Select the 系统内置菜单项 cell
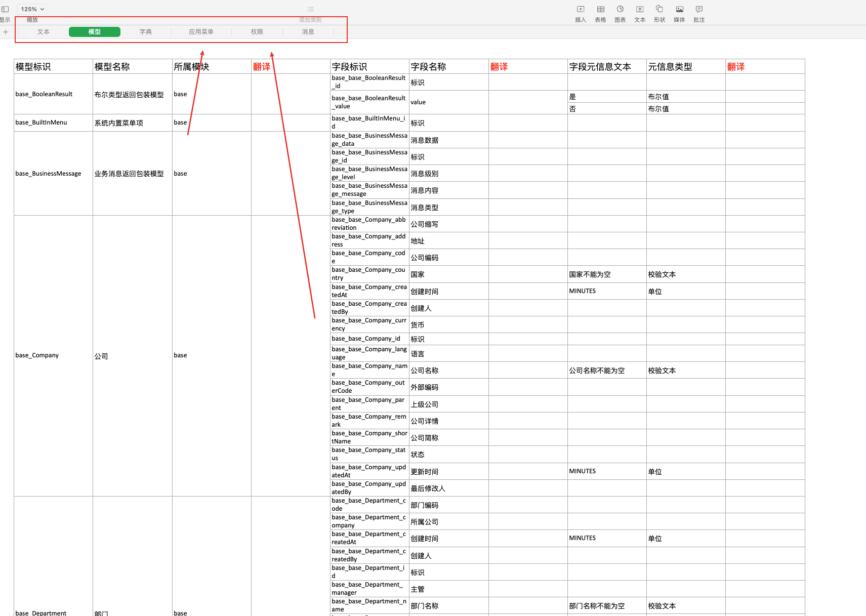Image resolution: width=866 pixels, height=616 pixels. click(x=133, y=122)
